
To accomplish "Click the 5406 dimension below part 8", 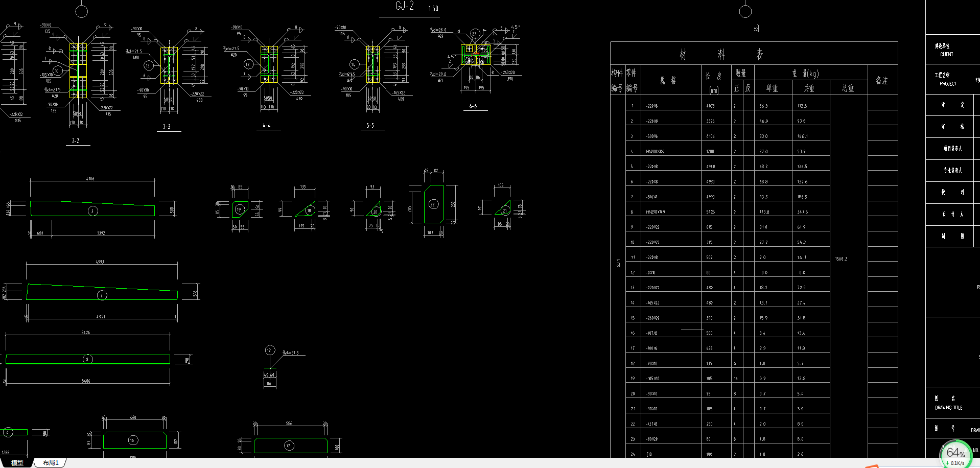I will pyautogui.click(x=86, y=381).
